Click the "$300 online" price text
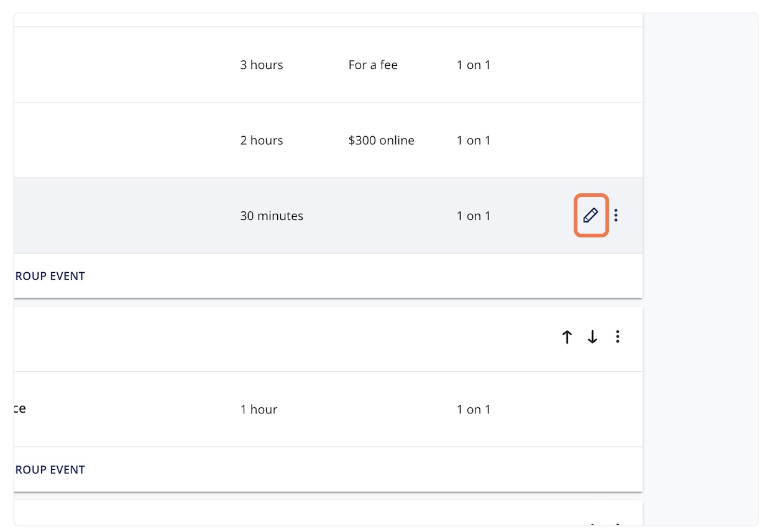 click(x=381, y=140)
